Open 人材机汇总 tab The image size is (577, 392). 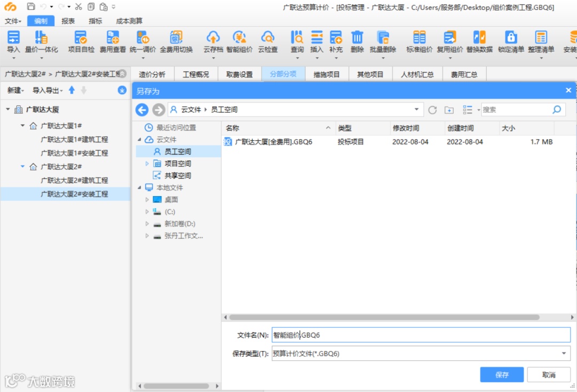(417, 74)
